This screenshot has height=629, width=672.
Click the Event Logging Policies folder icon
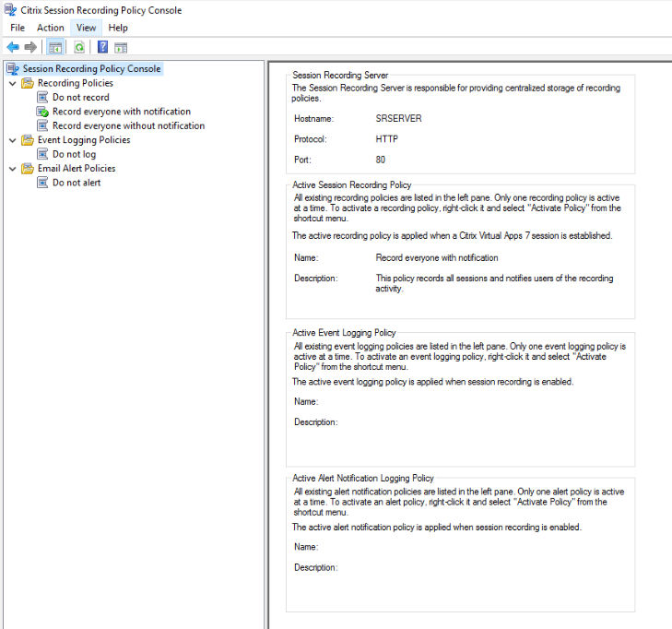point(28,140)
